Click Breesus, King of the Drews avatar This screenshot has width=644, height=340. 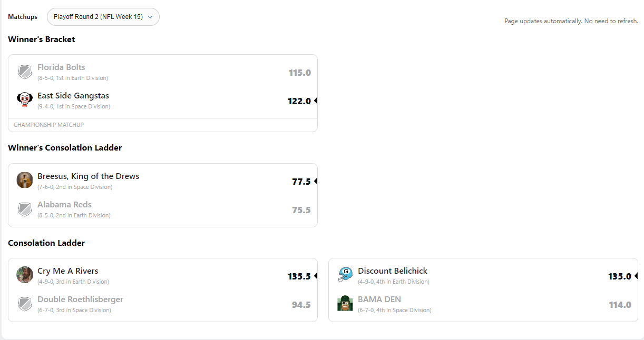[25, 181]
